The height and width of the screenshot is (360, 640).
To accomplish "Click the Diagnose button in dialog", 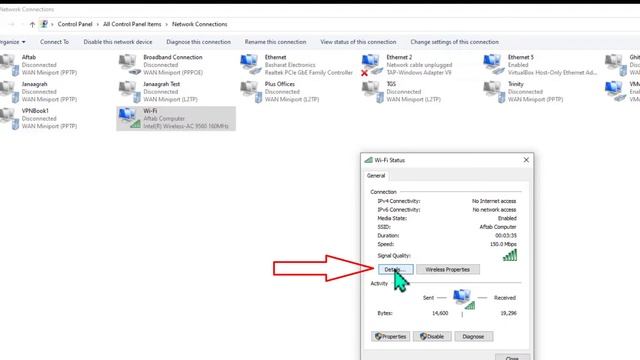I will [x=473, y=336].
